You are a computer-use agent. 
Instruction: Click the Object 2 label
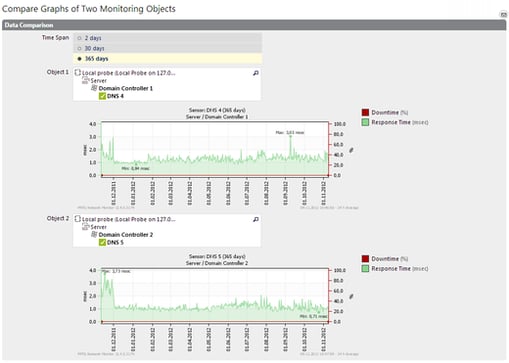pyautogui.click(x=58, y=218)
